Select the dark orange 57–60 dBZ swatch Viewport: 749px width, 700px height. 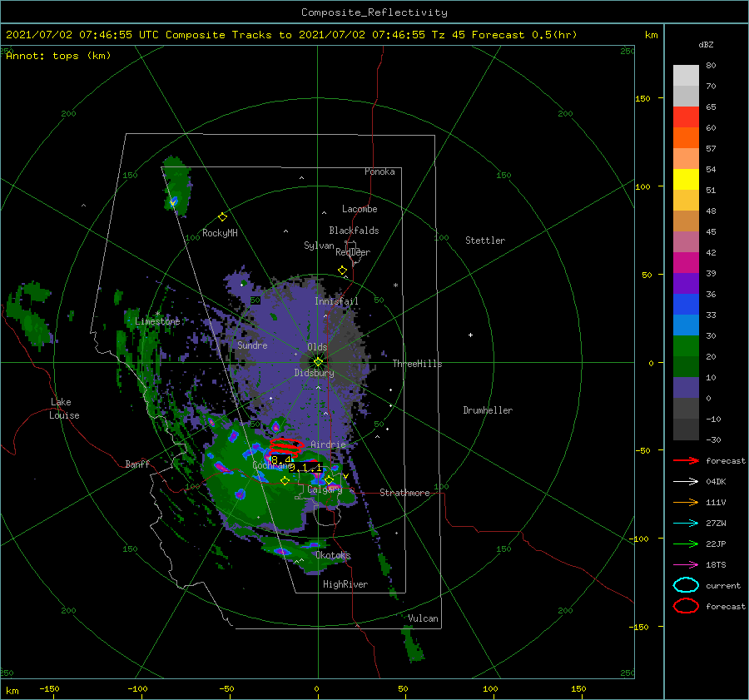(686, 138)
